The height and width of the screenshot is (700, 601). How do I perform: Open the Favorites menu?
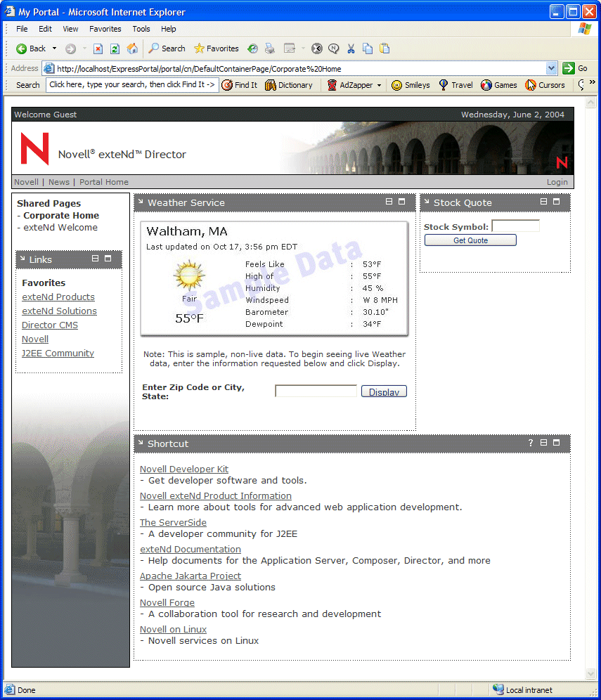[x=105, y=29]
